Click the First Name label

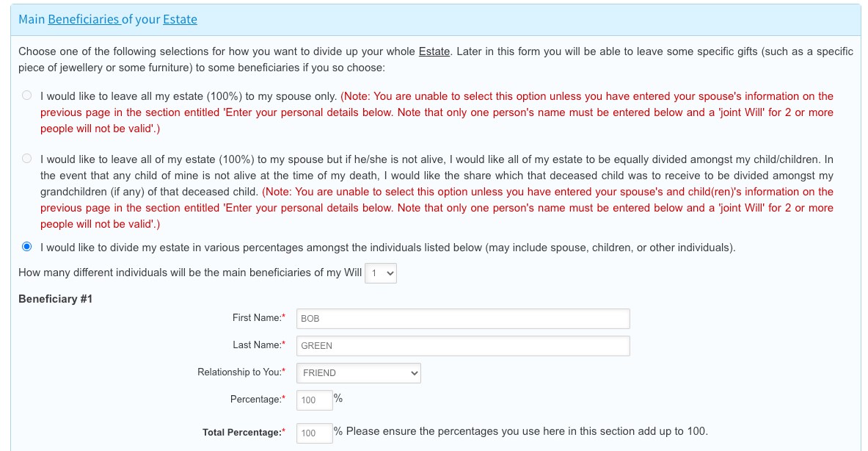click(258, 318)
